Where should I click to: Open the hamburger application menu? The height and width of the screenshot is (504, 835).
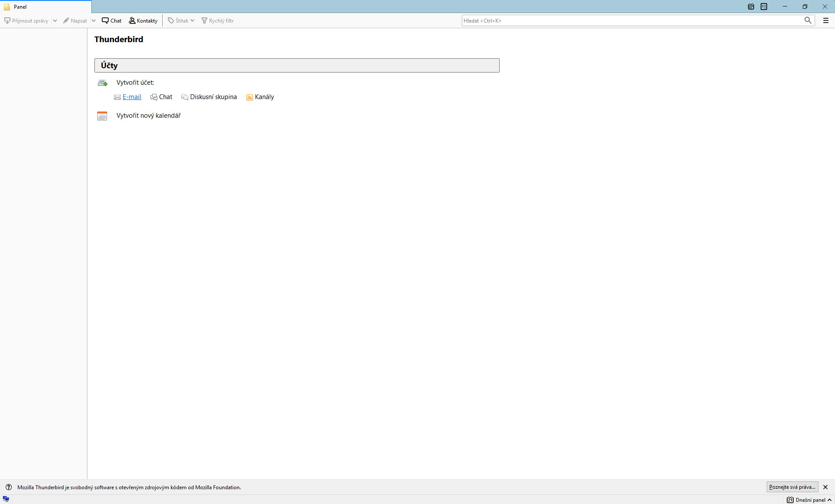click(826, 20)
